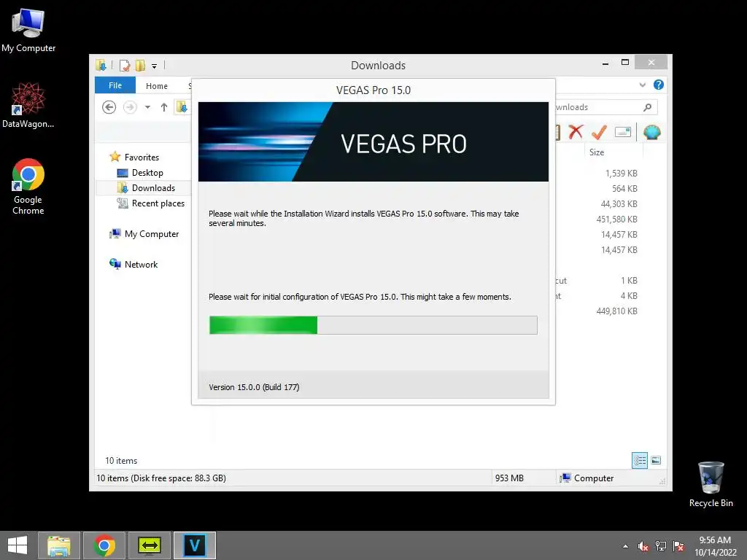Click the red X delete icon
747x560 pixels.
(576, 132)
